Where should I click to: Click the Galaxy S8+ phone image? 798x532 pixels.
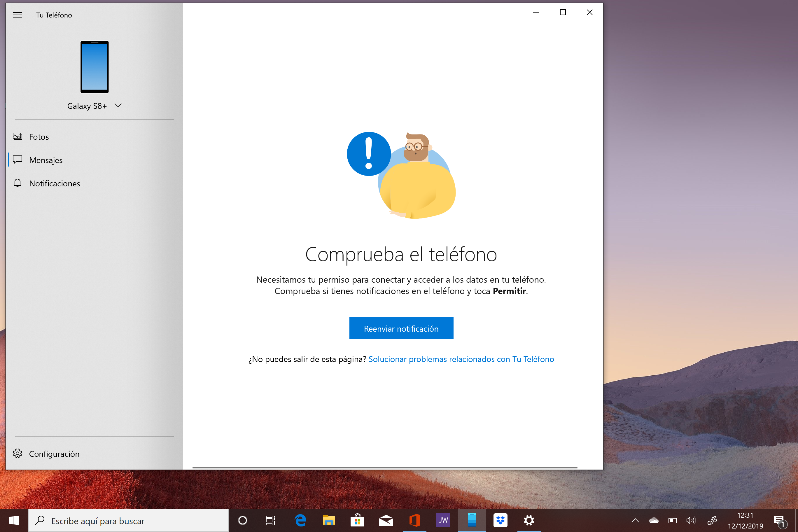pos(94,67)
